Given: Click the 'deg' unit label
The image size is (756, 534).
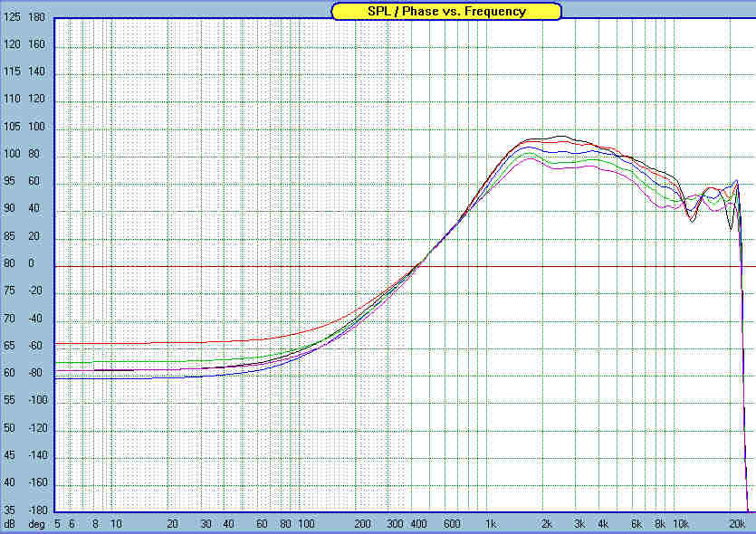Looking at the screenshot, I should tap(36, 524).
